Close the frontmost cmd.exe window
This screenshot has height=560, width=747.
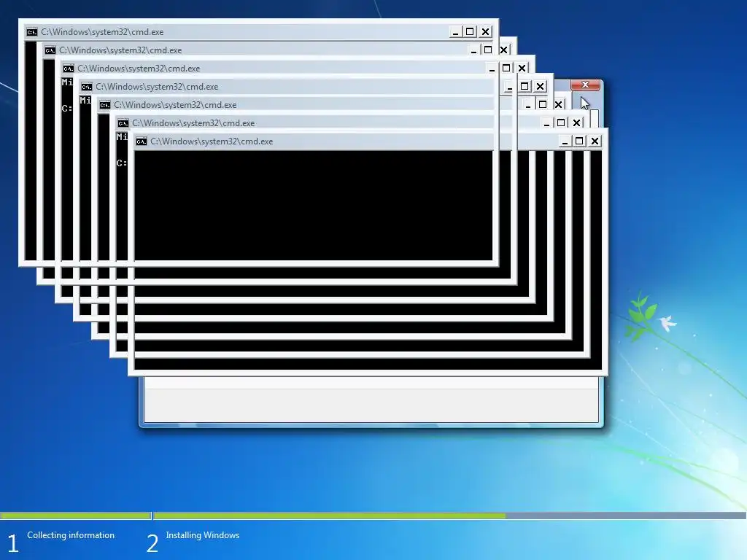click(595, 141)
